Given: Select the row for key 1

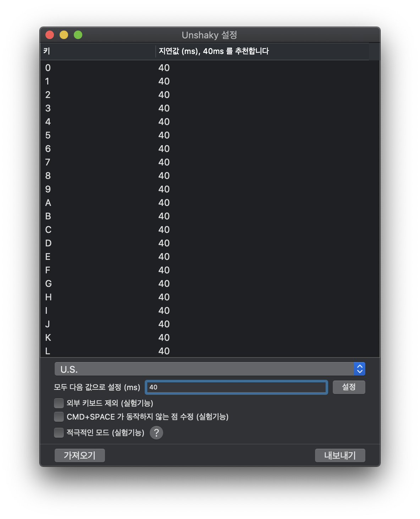Looking at the screenshot, I should click(x=210, y=81).
